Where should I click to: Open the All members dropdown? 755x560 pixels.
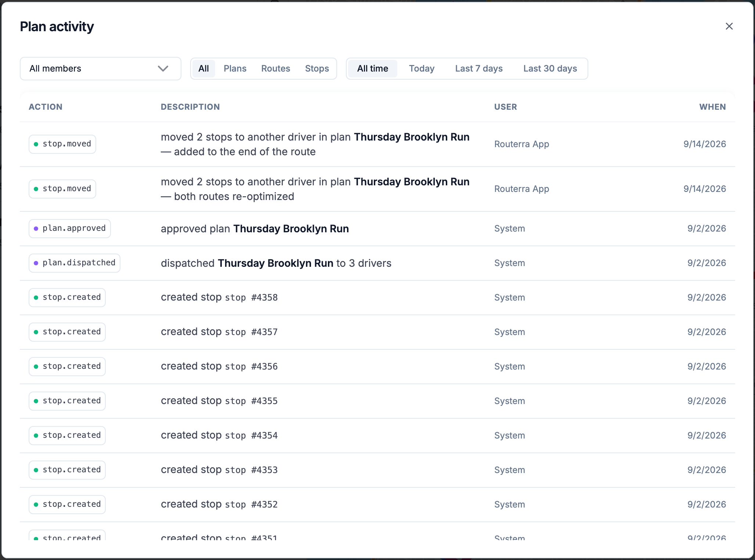coord(100,69)
